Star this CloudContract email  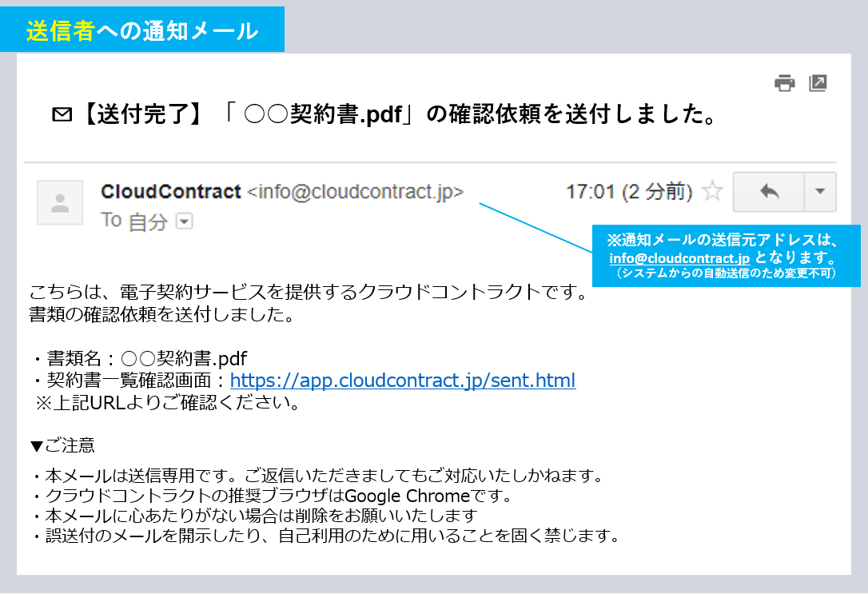coord(712,192)
